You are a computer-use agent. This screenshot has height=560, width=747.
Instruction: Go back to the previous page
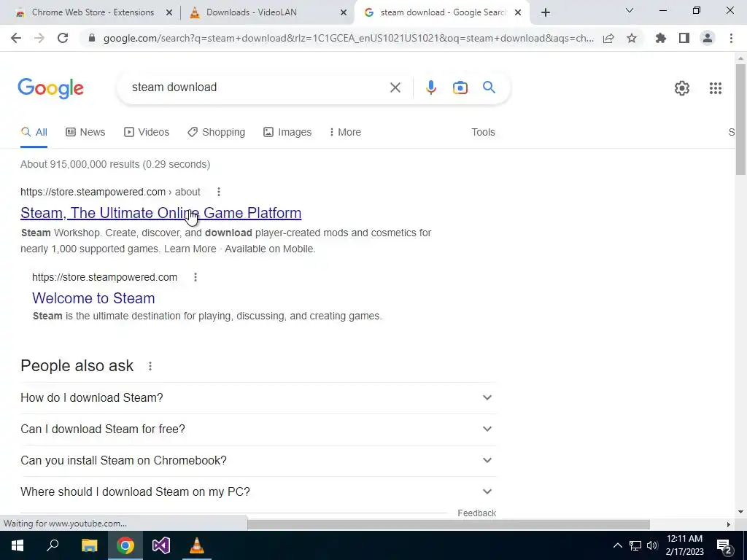pos(16,38)
